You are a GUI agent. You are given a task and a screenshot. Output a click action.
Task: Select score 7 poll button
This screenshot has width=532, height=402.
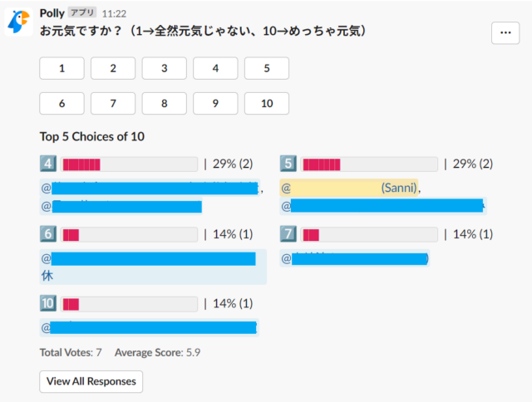[112, 104]
